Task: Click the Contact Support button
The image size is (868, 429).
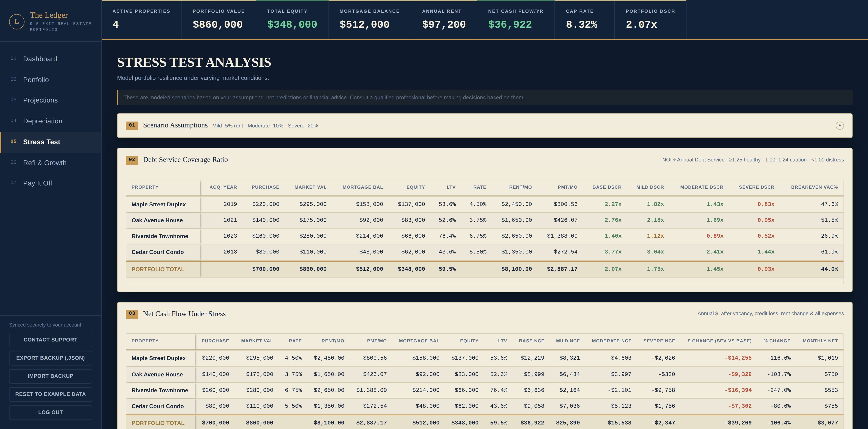Action: point(51,340)
